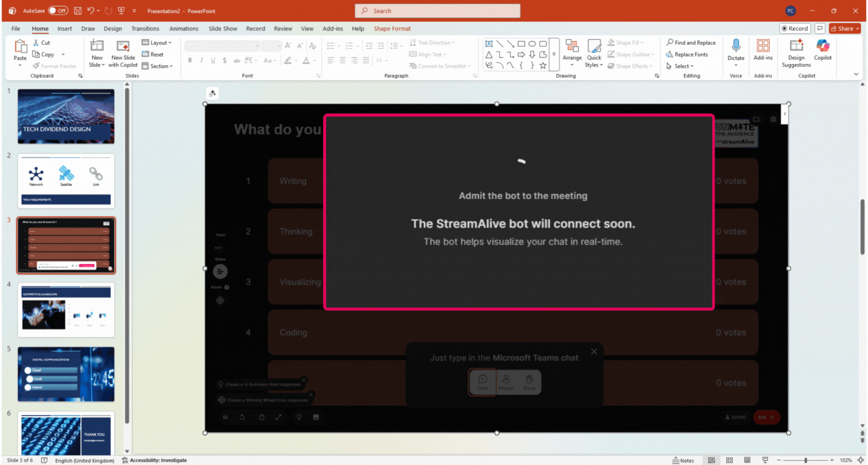Click the Paste clipboard icon
Image resolution: width=868 pixels, height=465 pixels.
tap(20, 46)
